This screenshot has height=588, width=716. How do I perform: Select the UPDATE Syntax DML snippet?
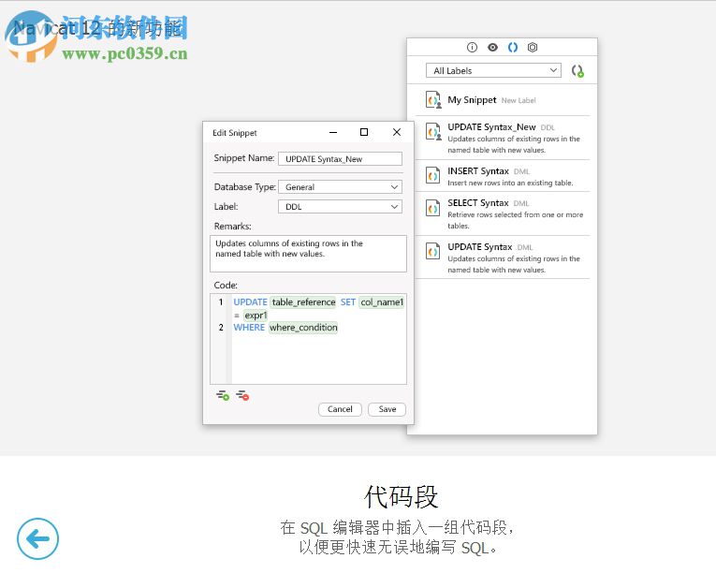tap(503, 257)
